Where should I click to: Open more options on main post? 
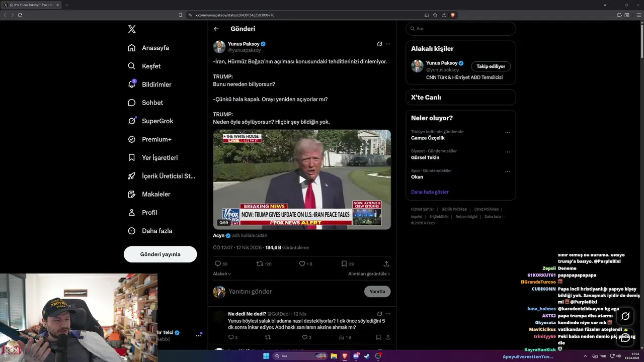(388, 44)
